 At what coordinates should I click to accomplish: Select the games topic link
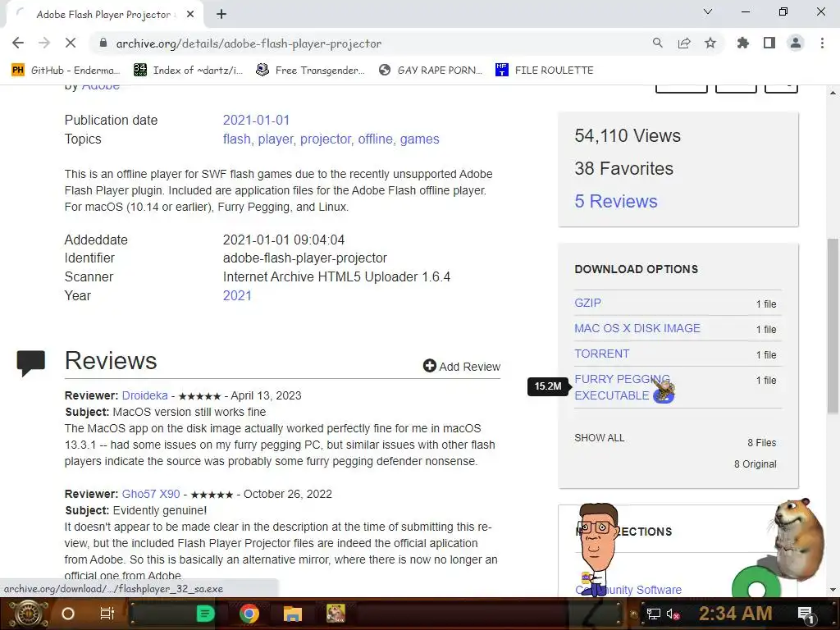419,139
